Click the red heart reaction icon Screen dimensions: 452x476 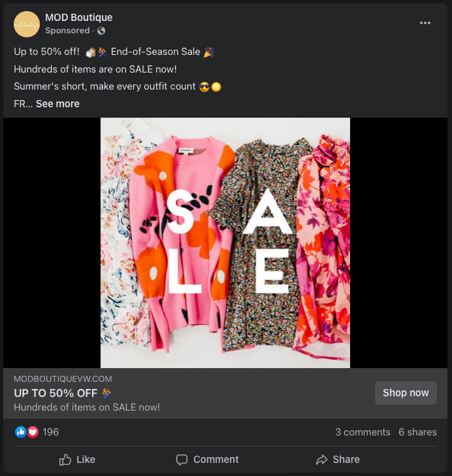(33, 432)
